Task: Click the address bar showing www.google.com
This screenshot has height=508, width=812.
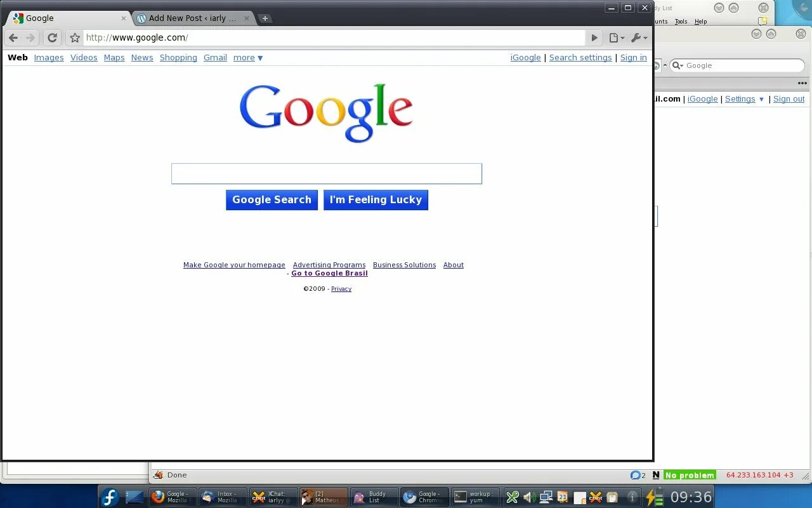Action: pos(334,38)
